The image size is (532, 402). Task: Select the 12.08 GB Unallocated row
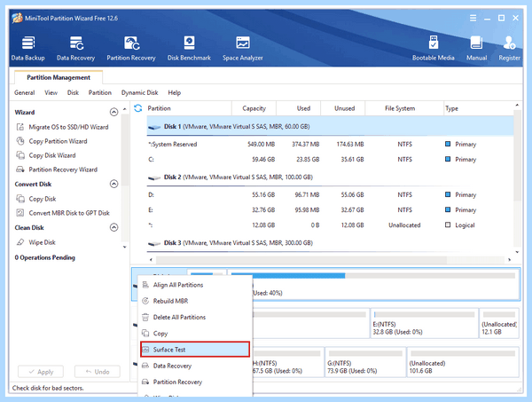330,225
